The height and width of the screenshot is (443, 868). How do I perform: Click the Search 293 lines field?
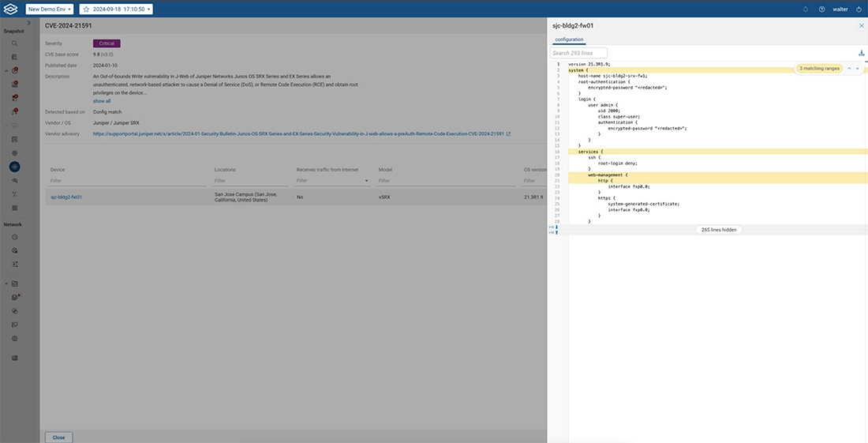(x=578, y=53)
